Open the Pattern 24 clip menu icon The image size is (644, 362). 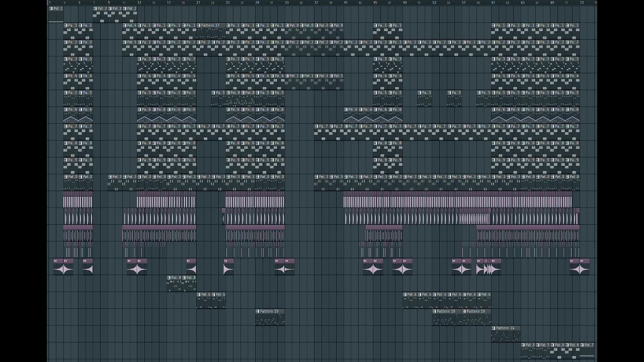click(494, 328)
